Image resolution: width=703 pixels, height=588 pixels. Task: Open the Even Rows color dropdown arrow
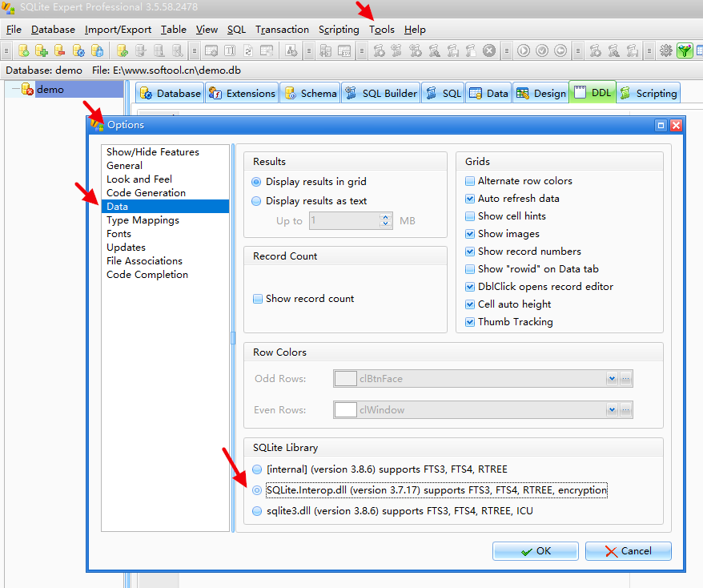click(612, 410)
